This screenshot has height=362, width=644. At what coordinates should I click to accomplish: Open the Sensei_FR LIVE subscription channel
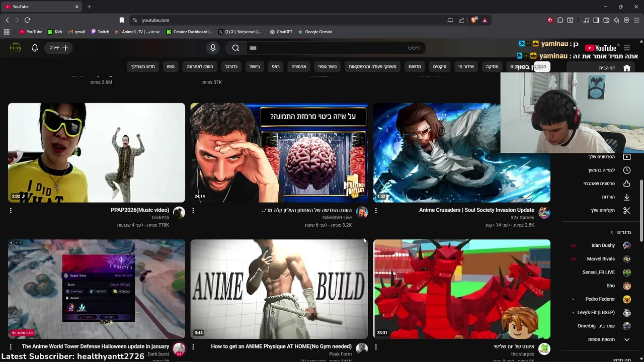pyautogui.click(x=598, y=273)
